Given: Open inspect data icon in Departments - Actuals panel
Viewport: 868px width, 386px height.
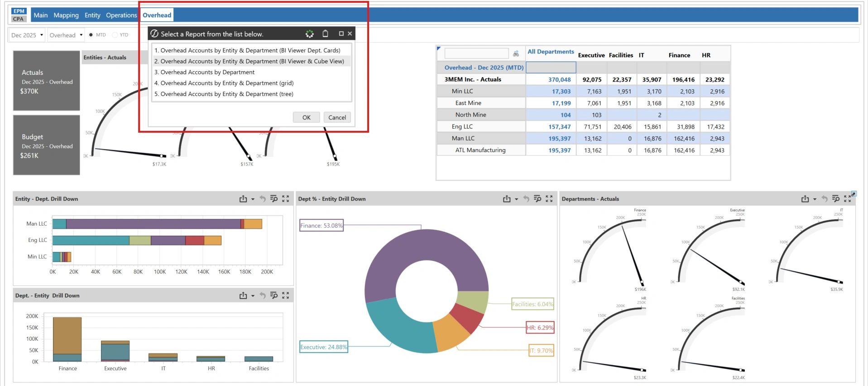Looking at the screenshot, I should [x=836, y=199].
